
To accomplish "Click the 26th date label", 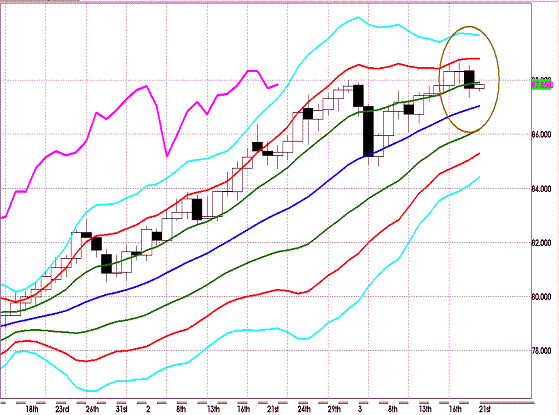I will click(x=92, y=409).
